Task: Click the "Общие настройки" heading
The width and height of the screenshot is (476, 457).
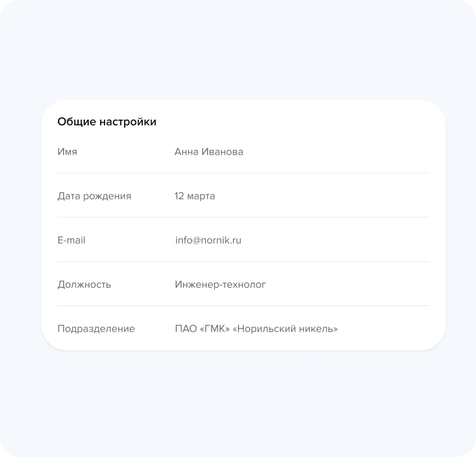Action: pos(106,122)
